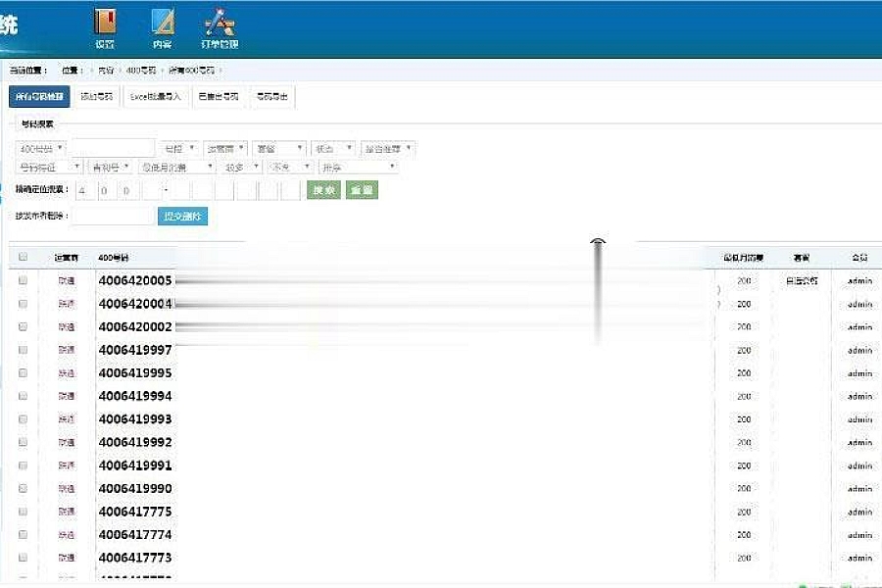Tick checkbox beside number 4006419990
The image size is (882, 588).
[23, 489]
